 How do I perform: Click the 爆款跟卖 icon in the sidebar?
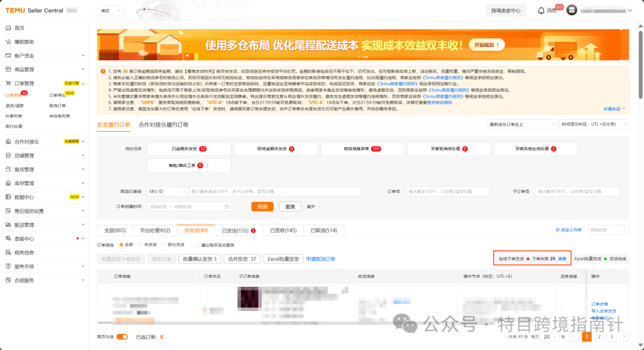pyautogui.click(x=8, y=42)
